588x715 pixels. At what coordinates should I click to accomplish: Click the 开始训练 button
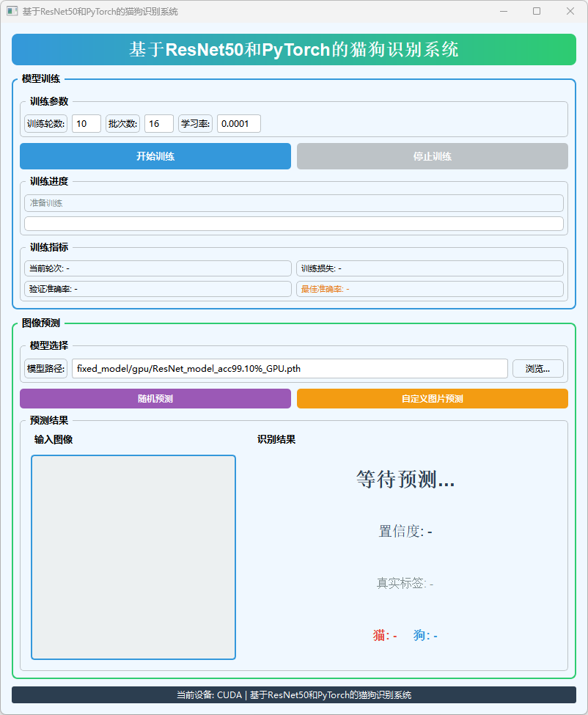(155, 156)
